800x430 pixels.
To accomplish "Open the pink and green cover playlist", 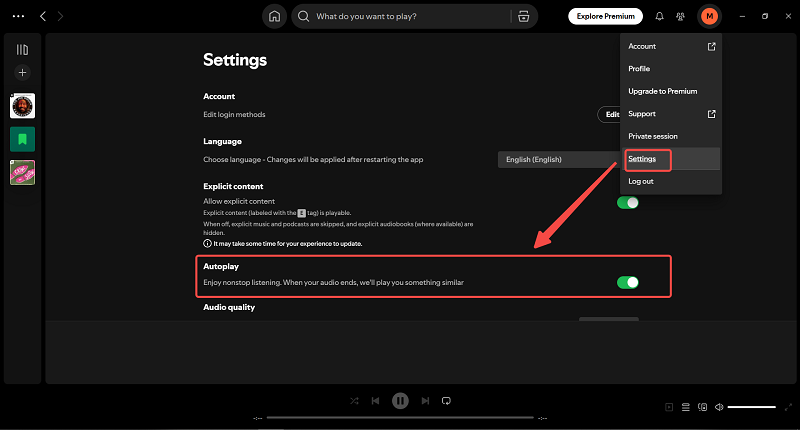I will click(x=22, y=172).
